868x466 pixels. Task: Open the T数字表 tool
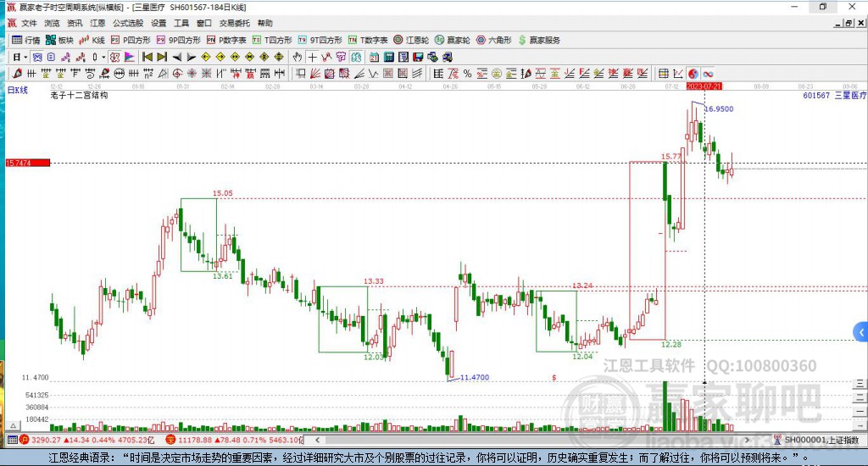pyautogui.click(x=368, y=40)
